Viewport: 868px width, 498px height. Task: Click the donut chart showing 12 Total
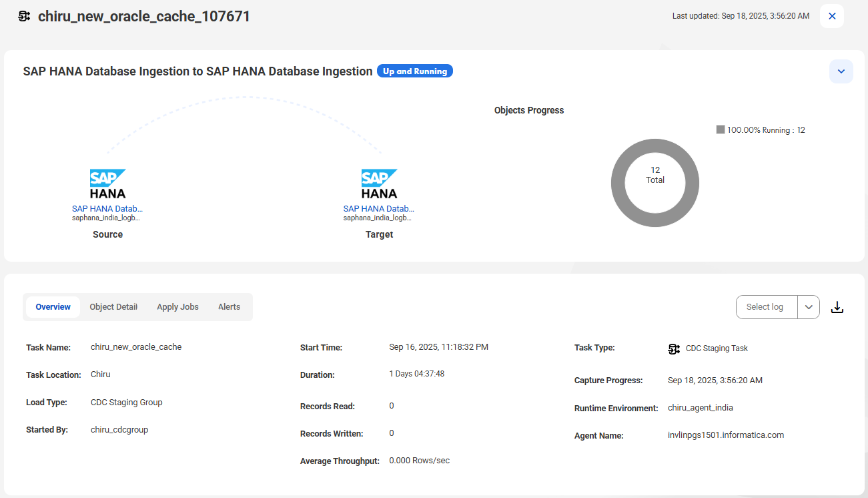(x=655, y=183)
